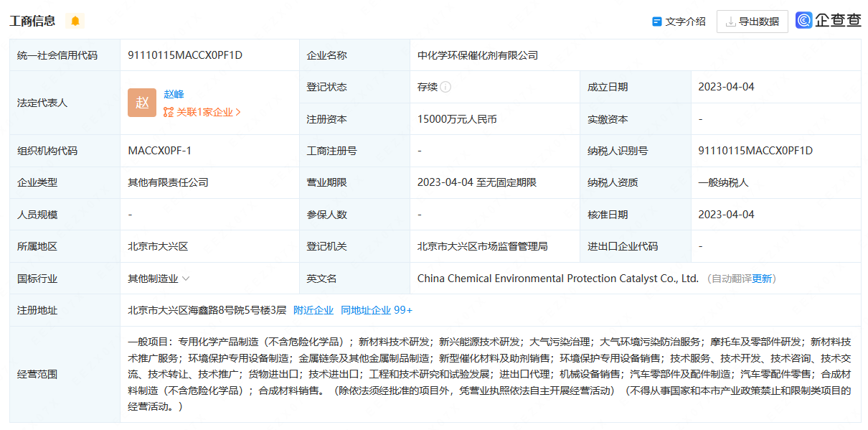The width and height of the screenshot is (868, 430).
Task: Click 更新 to update English name translation
Action: click(x=763, y=279)
